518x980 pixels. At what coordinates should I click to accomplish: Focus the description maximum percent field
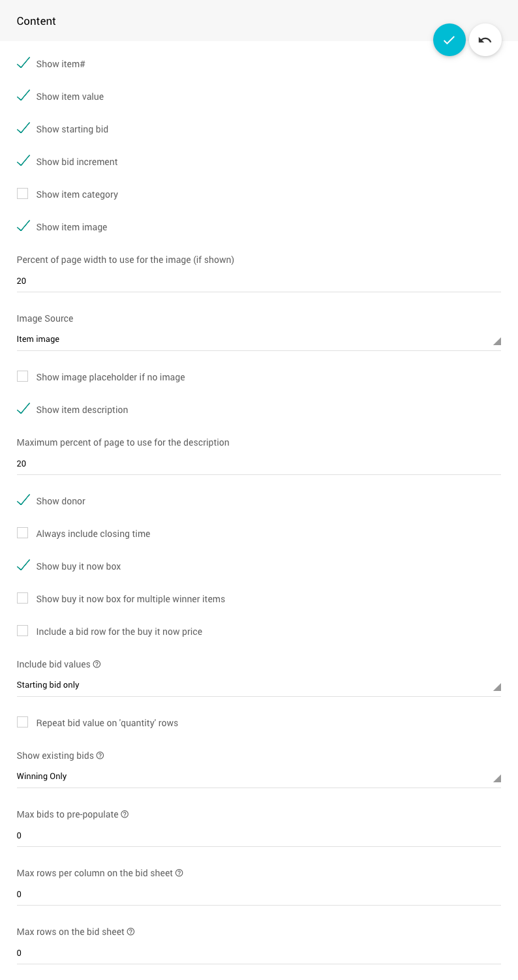pyautogui.click(x=258, y=463)
